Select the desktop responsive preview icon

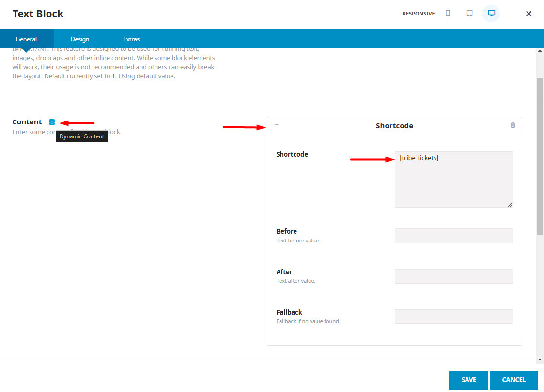pyautogui.click(x=491, y=14)
